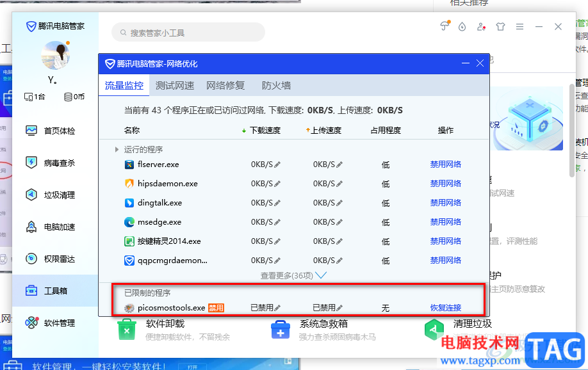
Task: Edit upload speed limit for msedge.exe
Action: pyautogui.click(x=339, y=221)
